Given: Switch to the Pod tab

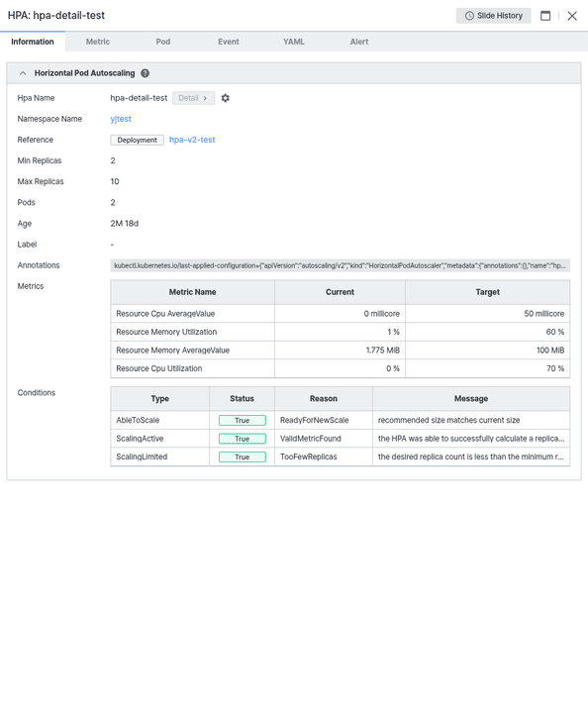Looking at the screenshot, I should [163, 42].
